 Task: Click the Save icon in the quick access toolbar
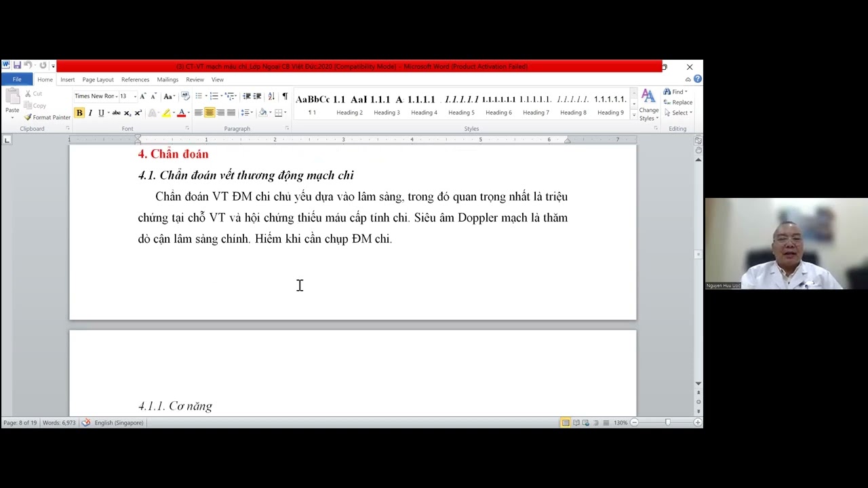tap(16, 66)
